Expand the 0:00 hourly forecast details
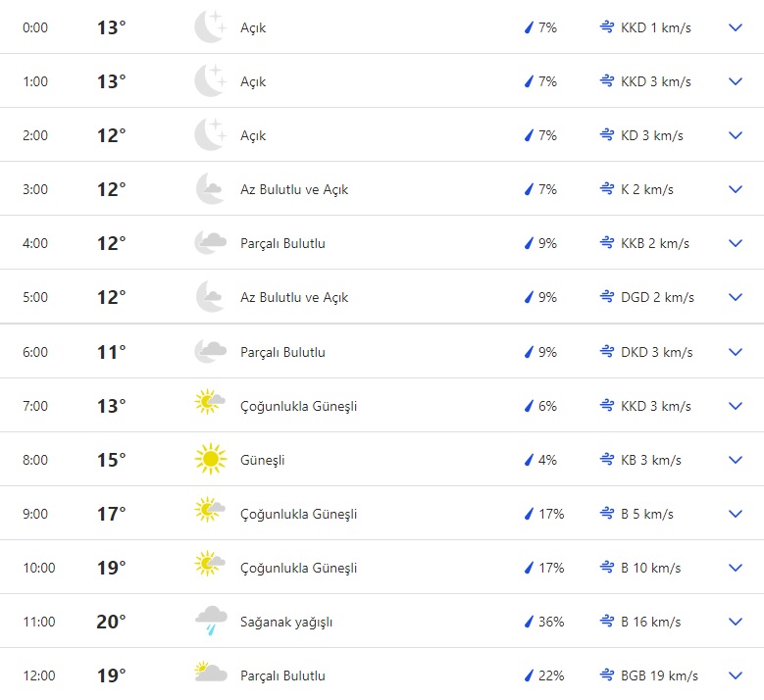Viewport: 764px width, 700px height. pyautogui.click(x=736, y=27)
